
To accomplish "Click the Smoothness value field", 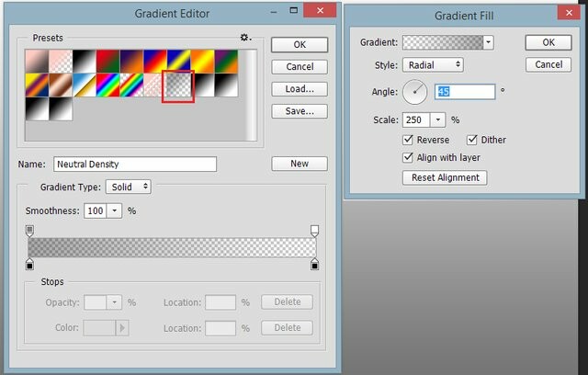I will (96, 210).
